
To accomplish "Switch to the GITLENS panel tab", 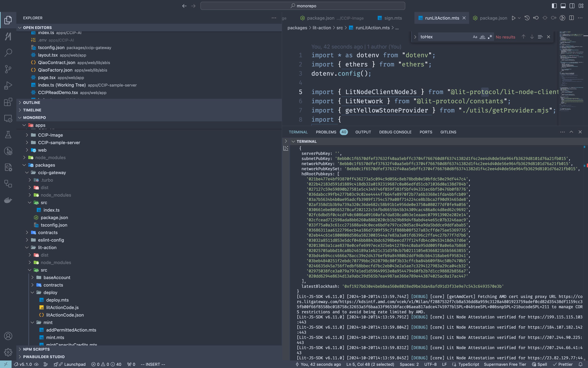I will tap(448, 132).
